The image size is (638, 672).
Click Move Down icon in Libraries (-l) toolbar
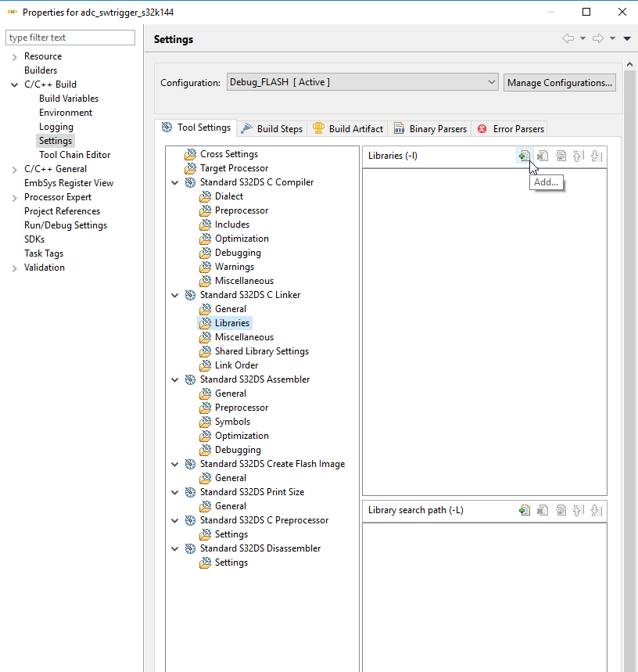pos(597,156)
